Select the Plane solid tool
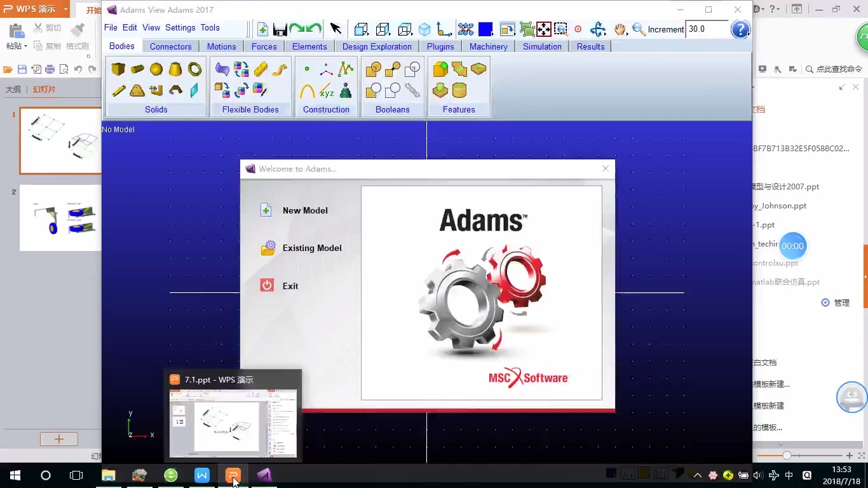This screenshot has width=868, height=488. click(194, 90)
